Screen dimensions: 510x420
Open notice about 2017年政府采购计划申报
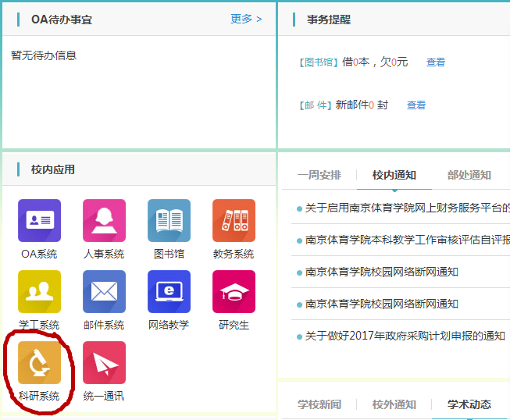pyautogui.click(x=405, y=336)
